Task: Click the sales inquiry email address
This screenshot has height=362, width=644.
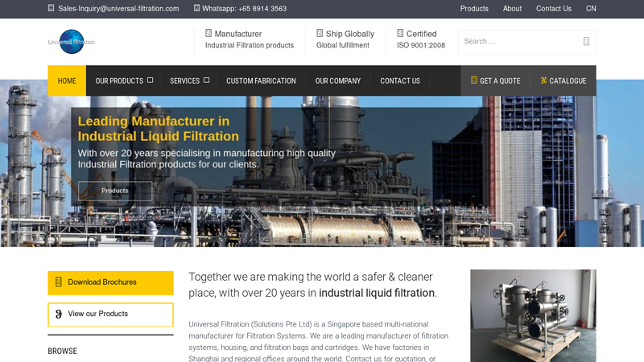Action: click(118, 9)
